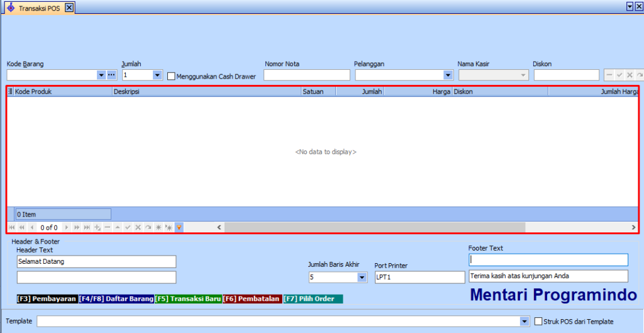
Task: Open the Template dropdown at bottom
Action: click(525, 321)
